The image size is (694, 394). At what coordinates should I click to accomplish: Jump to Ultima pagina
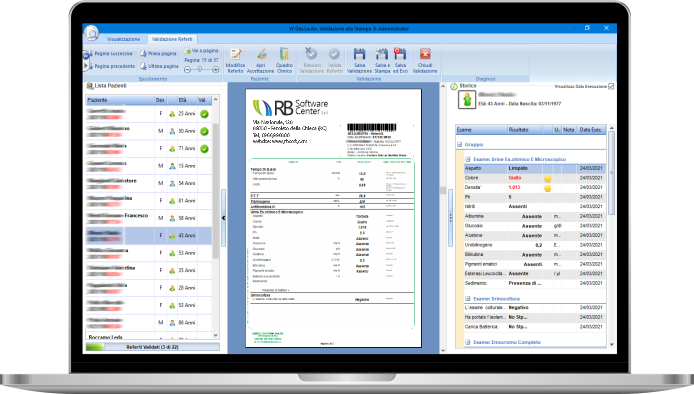[x=159, y=66]
